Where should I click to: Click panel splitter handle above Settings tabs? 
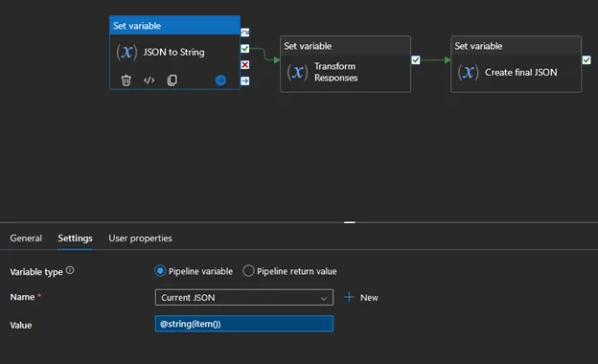pos(350,222)
